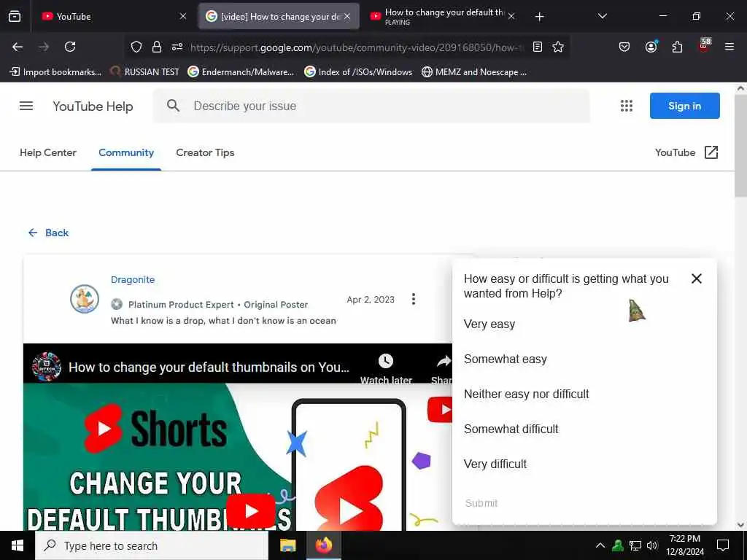Screen dimensions: 747x560
Task: Click the red YouTube play button on video
Action: pyautogui.click(x=251, y=510)
